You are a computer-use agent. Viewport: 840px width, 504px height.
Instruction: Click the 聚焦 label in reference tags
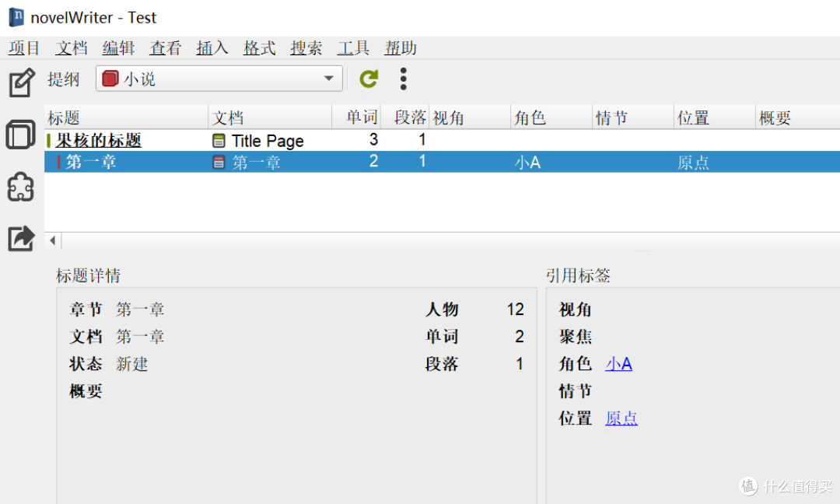click(x=576, y=336)
